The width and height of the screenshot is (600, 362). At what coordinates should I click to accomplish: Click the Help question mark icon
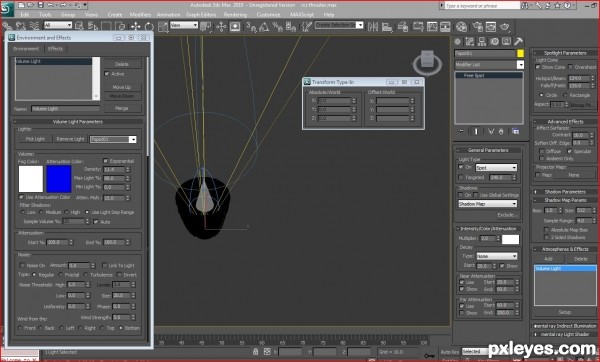click(x=568, y=5)
